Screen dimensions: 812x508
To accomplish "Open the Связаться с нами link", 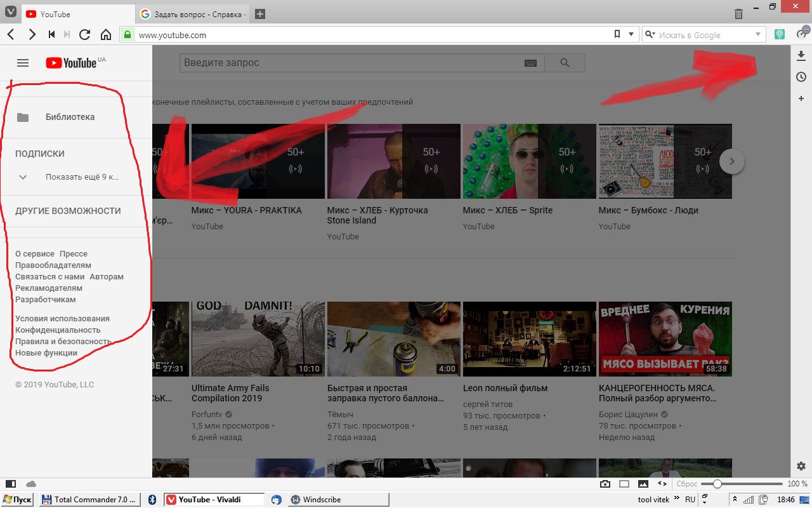I will click(49, 277).
